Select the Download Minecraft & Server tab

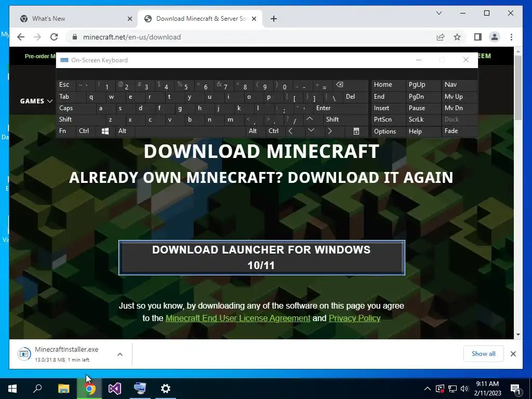(x=200, y=19)
